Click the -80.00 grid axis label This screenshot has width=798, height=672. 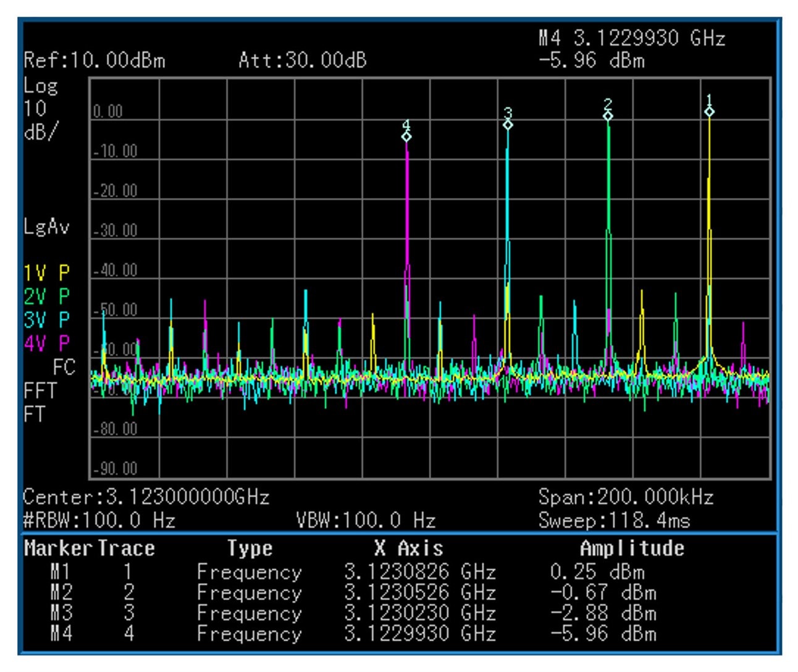coord(115,429)
